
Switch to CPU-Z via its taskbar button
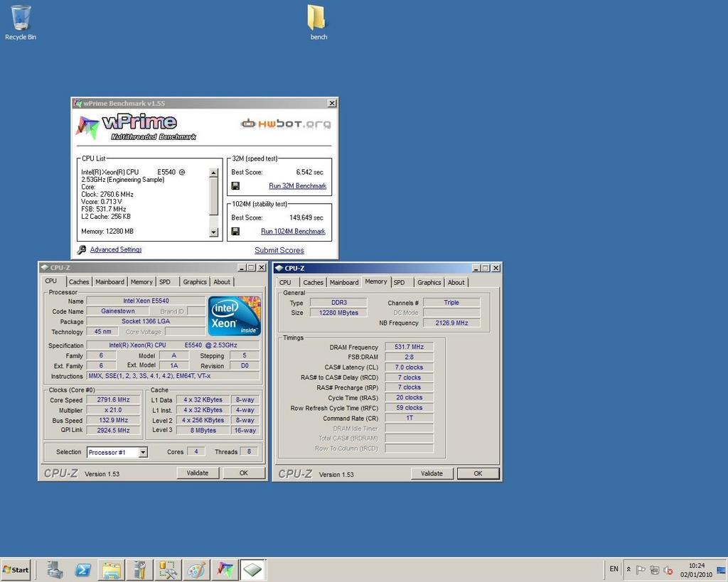[x=252, y=569]
